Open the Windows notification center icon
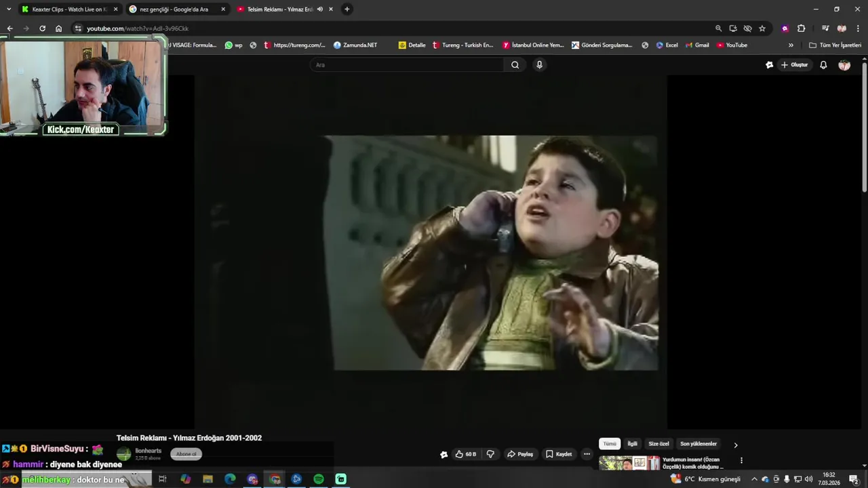This screenshot has height=488, width=868. pos(854,479)
